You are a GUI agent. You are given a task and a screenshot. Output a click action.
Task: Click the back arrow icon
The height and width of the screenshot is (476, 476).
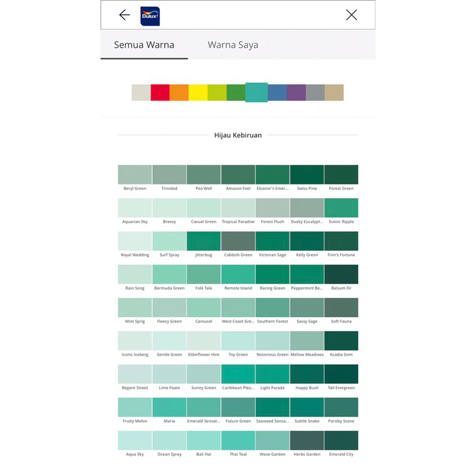click(x=124, y=15)
